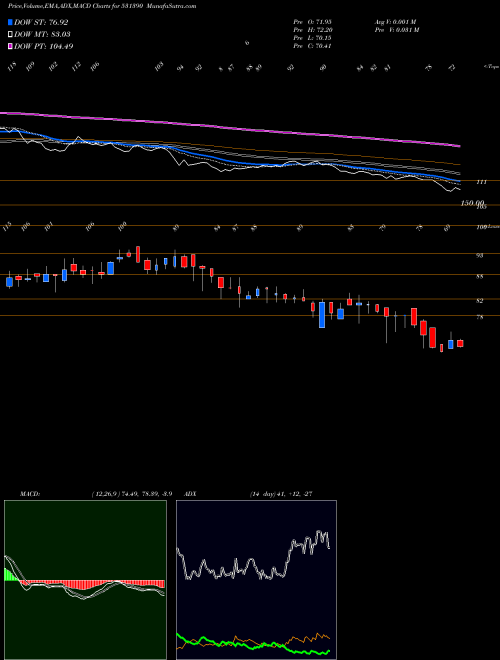Click inside the ADX indicator chart
Image resolution: width=500 pixels, height=660 pixels.
[x=256, y=580]
